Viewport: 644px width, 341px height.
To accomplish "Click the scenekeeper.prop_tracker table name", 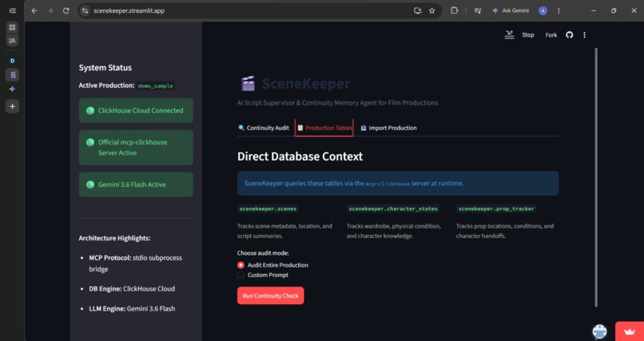I will pos(496,209).
